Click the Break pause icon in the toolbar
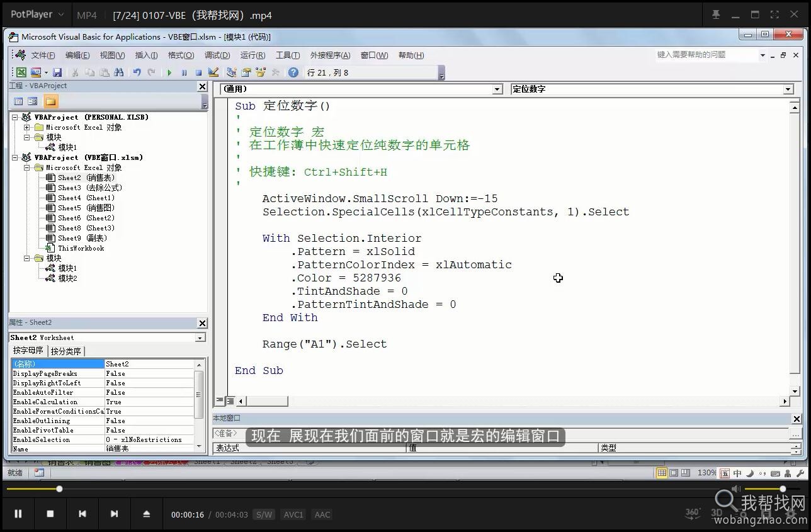 (184, 72)
